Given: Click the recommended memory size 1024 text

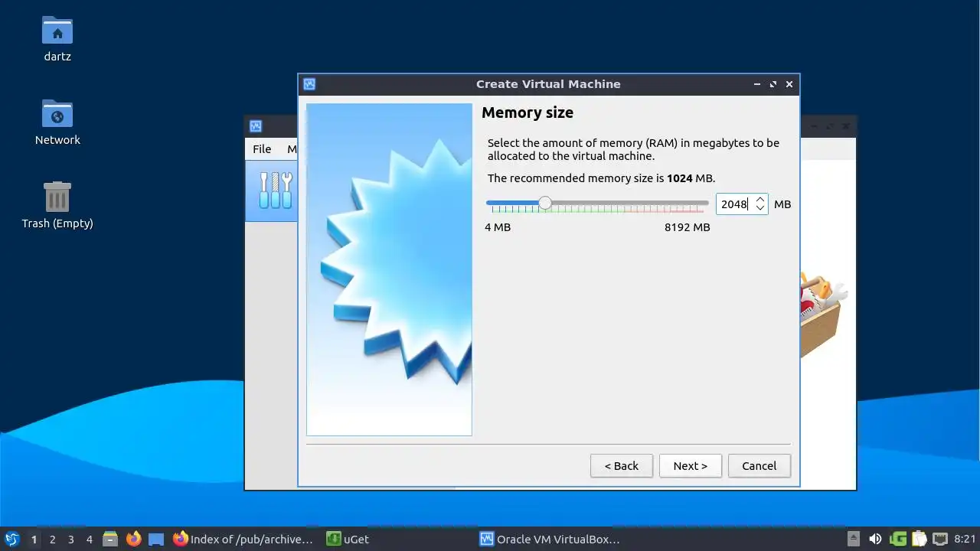Looking at the screenshot, I should tap(679, 178).
